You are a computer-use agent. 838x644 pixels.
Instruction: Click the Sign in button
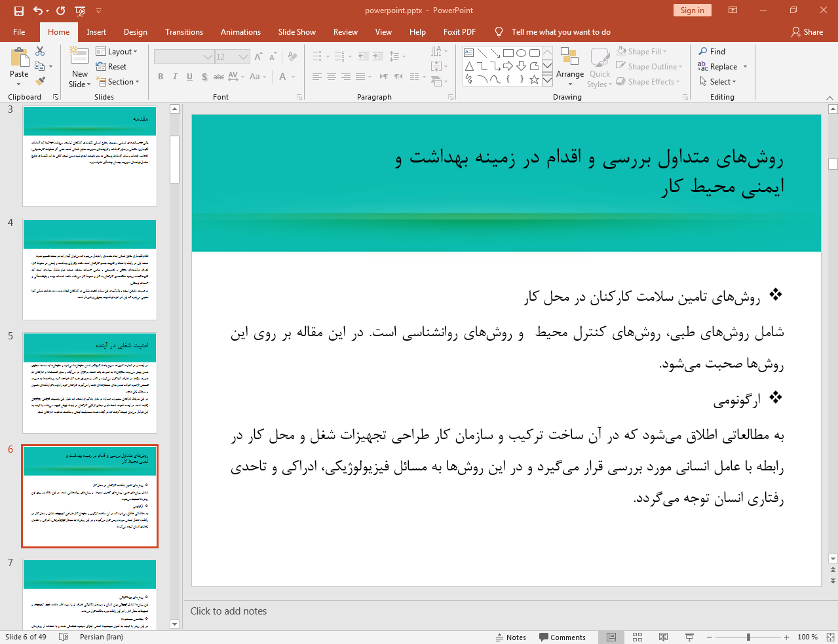(x=692, y=10)
